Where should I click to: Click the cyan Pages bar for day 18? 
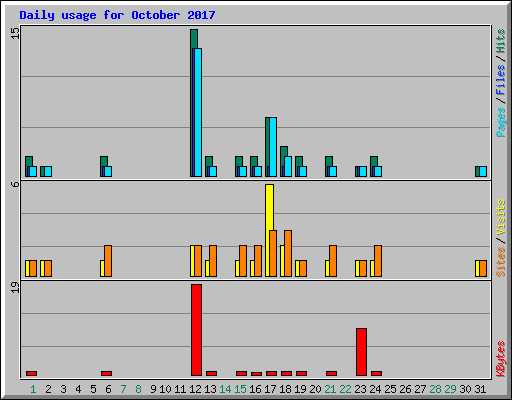(x=288, y=166)
